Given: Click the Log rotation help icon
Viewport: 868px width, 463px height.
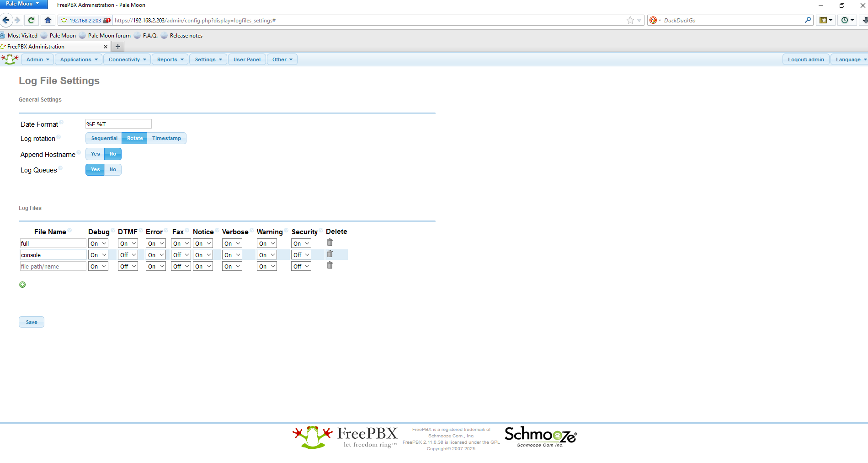Looking at the screenshot, I should click(59, 137).
